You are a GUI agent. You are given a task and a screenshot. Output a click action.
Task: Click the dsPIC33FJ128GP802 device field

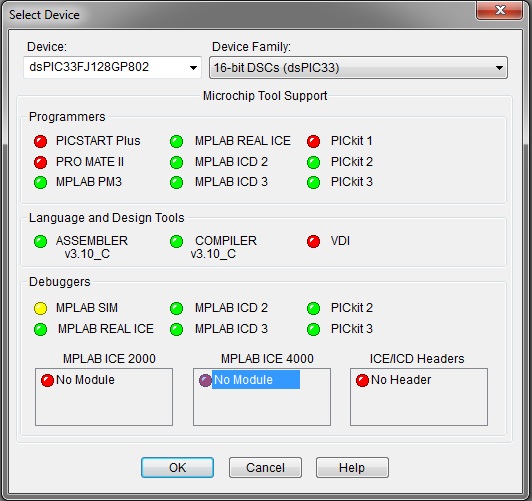[x=112, y=68]
